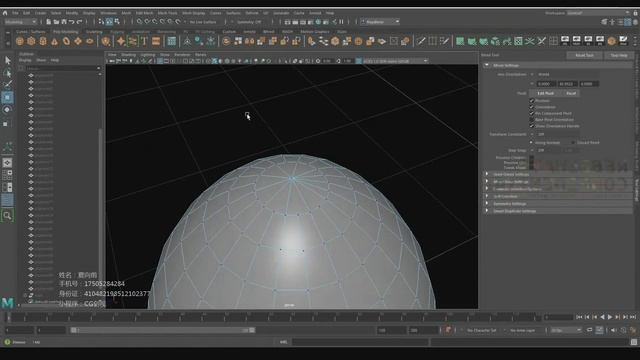Choose the Paint selection tool in toolbox

click(x=7, y=85)
